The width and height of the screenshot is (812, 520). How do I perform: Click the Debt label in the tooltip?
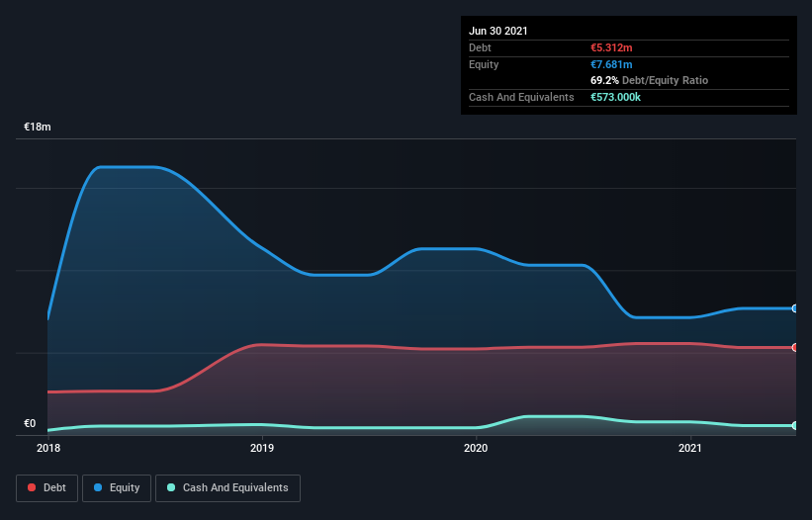pyautogui.click(x=480, y=47)
